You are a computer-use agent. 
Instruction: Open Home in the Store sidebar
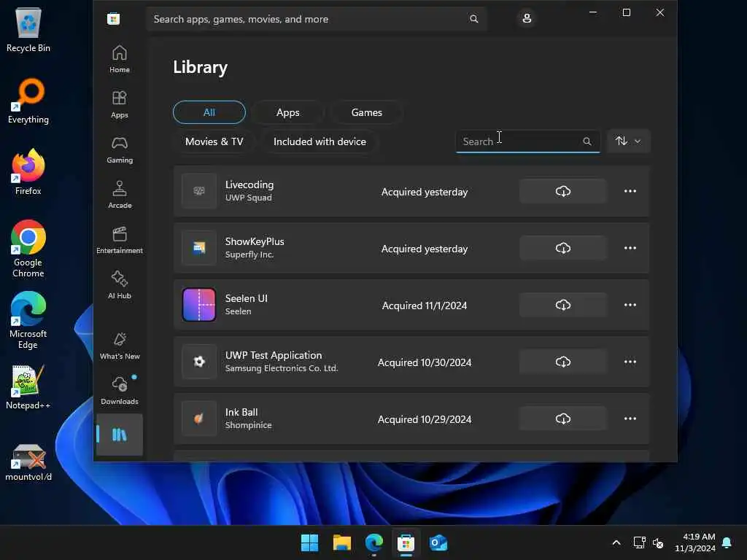click(119, 60)
